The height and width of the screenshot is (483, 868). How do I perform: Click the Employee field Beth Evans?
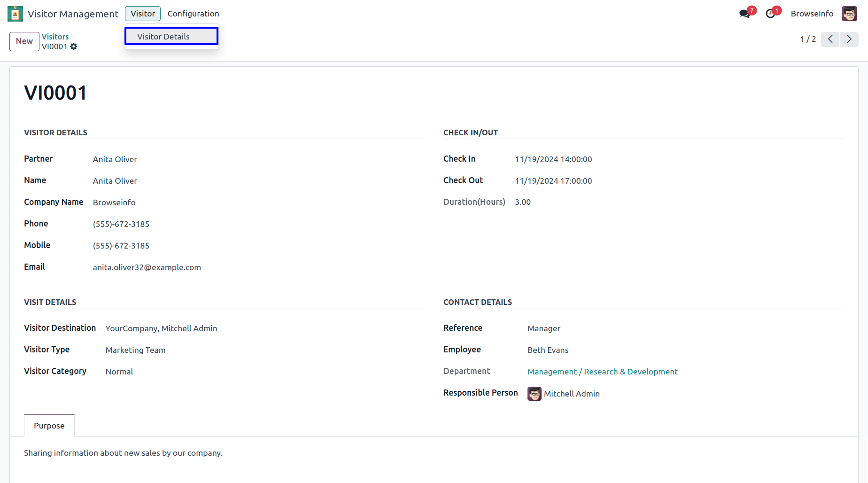click(548, 350)
